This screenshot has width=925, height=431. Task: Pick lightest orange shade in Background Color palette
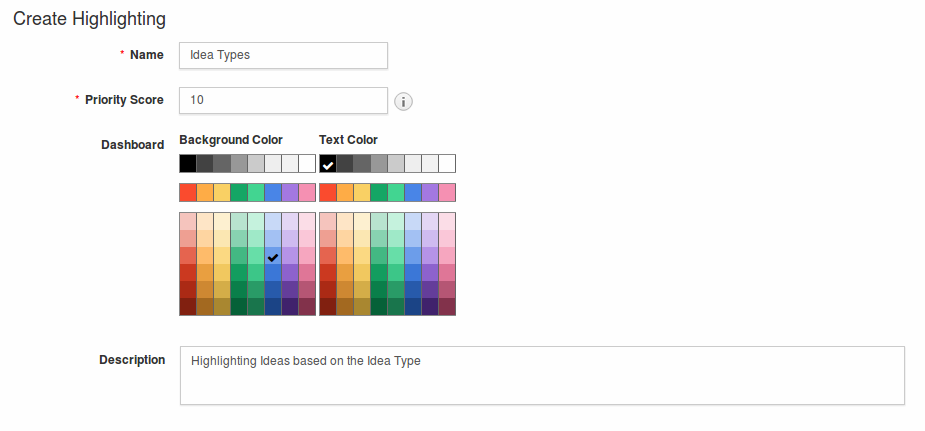point(205,221)
